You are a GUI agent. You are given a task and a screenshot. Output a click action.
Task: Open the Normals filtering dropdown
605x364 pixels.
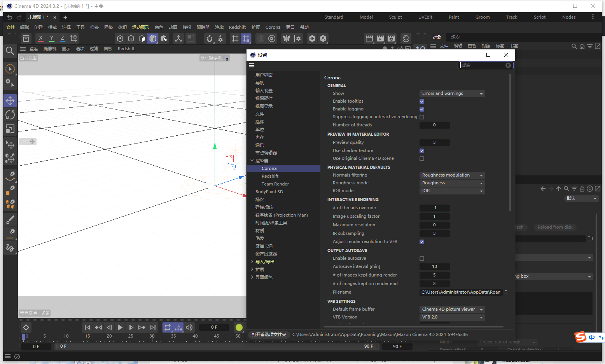(452, 175)
